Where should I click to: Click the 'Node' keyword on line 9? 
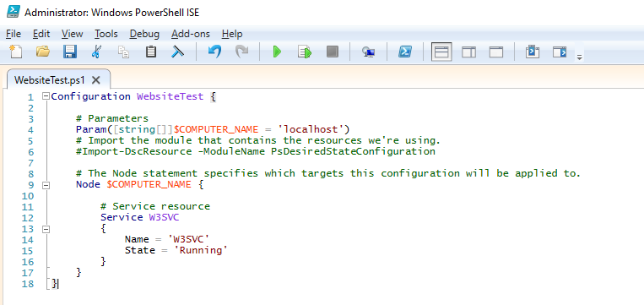coord(88,185)
